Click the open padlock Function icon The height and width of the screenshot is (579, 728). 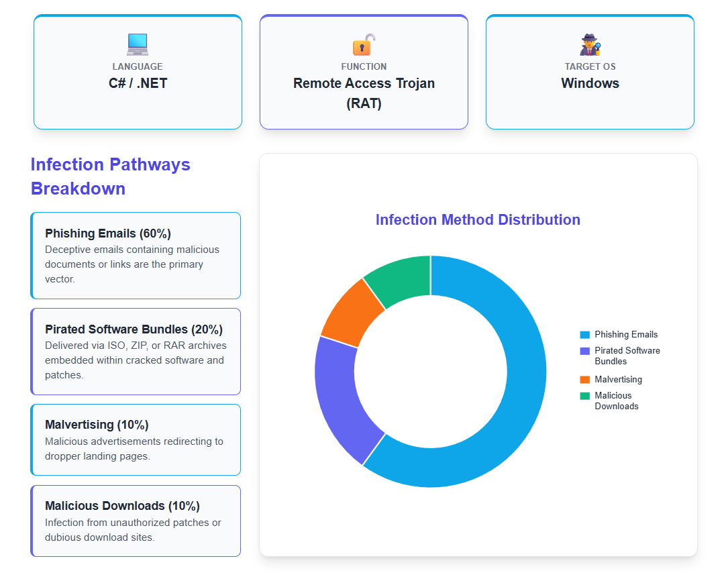[x=364, y=45]
